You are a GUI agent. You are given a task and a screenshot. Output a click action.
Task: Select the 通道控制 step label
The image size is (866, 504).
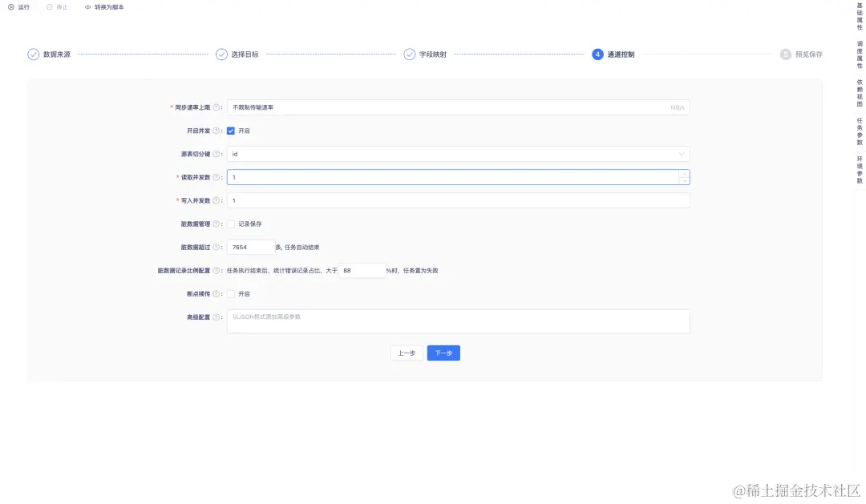621,54
